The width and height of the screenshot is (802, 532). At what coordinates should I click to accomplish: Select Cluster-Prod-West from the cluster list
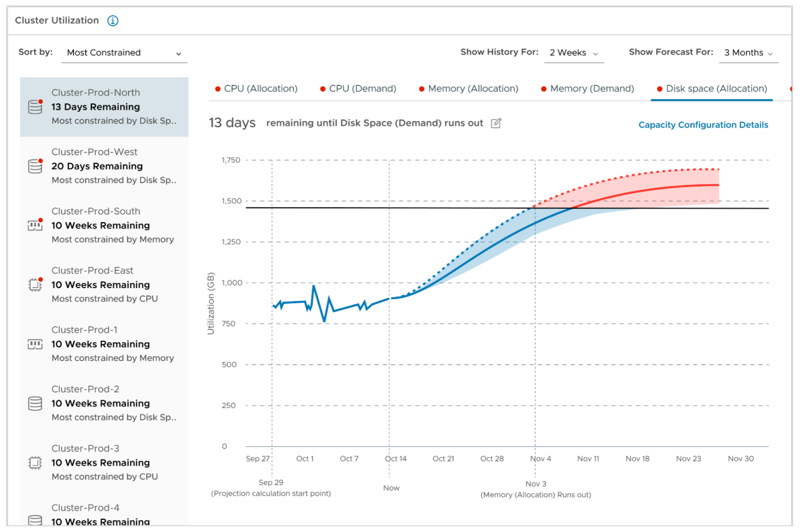click(x=104, y=166)
